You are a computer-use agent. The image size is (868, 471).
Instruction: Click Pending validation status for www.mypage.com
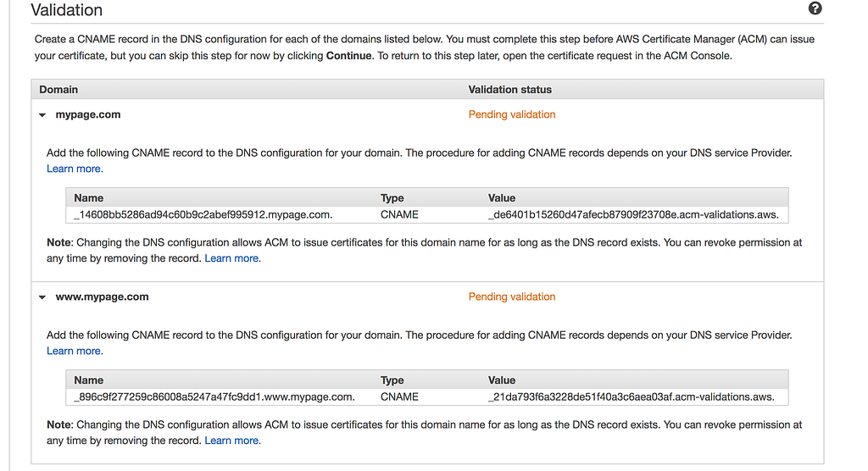[511, 296]
